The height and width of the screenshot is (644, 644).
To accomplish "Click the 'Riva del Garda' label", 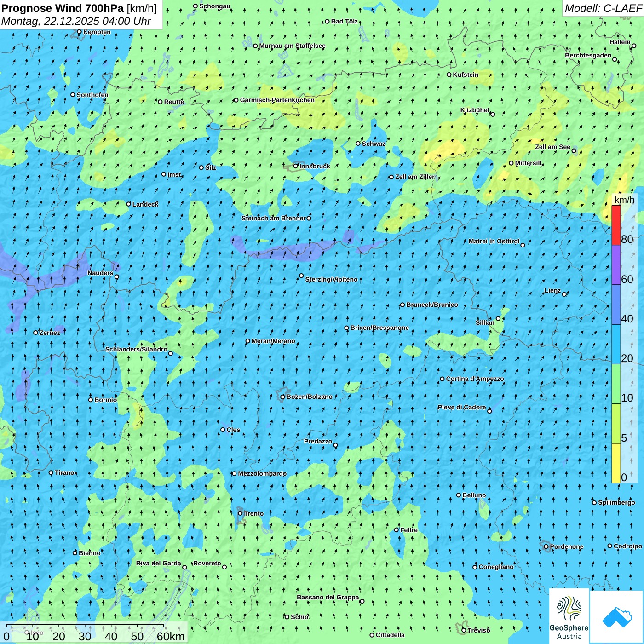I will [x=159, y=563].
